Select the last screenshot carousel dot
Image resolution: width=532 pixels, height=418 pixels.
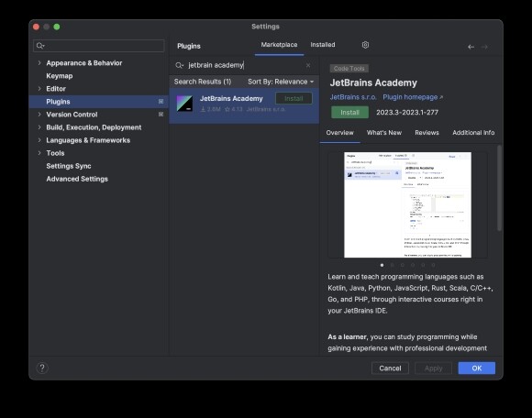(433, 265)
